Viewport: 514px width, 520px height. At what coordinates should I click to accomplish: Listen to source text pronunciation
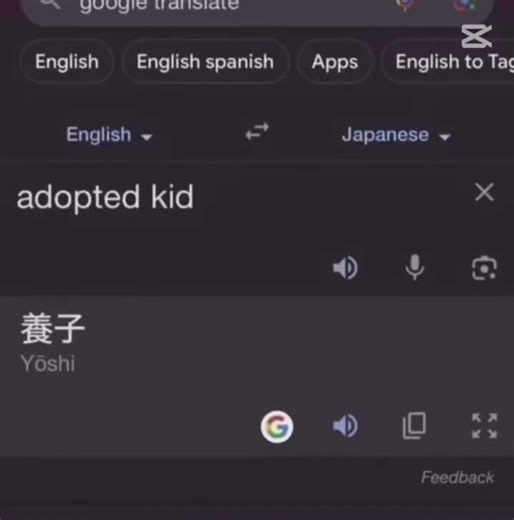(345, 268)
